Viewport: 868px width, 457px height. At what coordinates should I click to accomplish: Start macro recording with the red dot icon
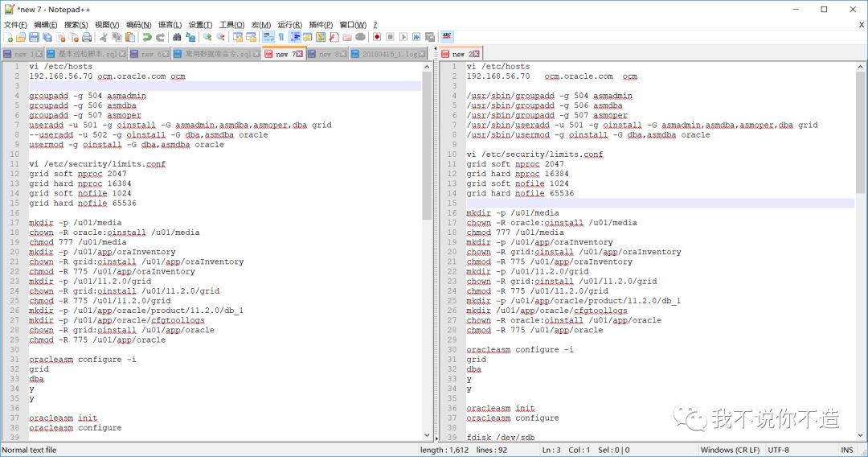(x=376, y=37)
